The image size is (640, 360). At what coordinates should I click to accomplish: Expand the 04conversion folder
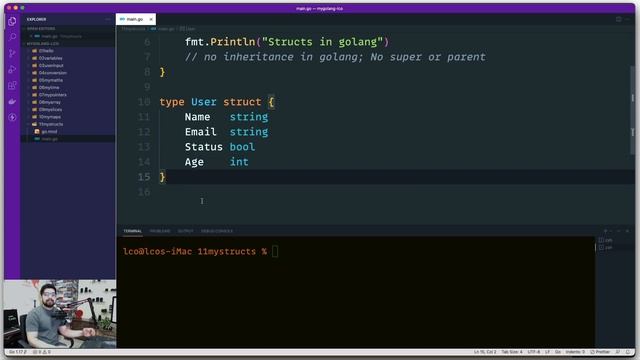pos(68,73)
